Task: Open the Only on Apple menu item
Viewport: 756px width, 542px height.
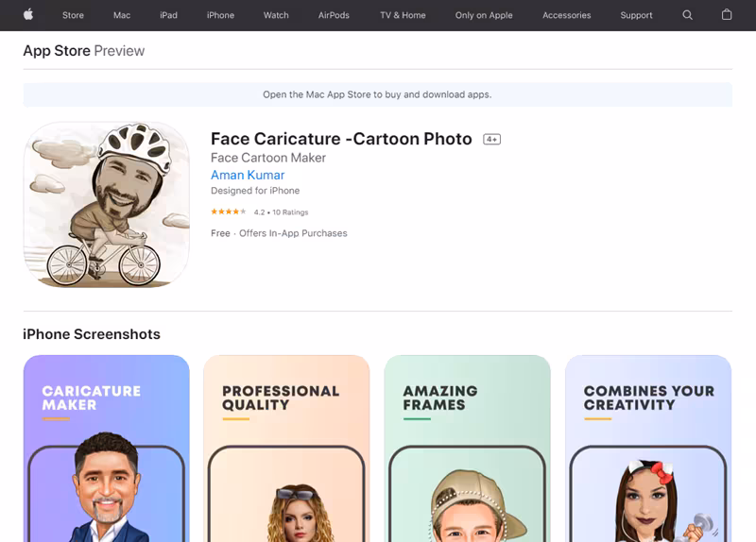Action: [x=484, y=15]
